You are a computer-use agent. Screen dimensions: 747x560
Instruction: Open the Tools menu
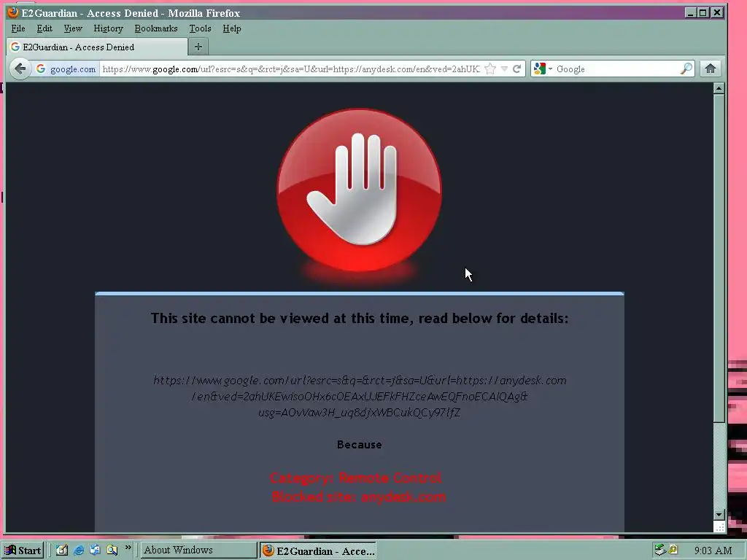200,28
